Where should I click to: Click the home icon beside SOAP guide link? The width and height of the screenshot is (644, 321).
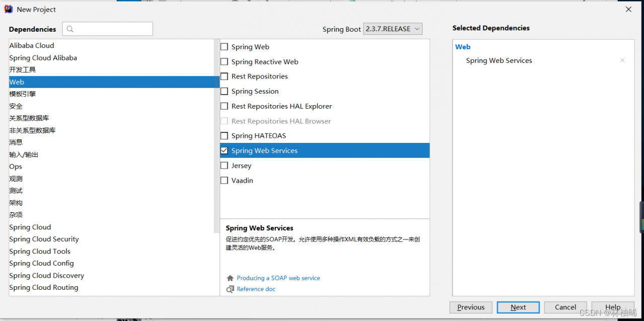coord(230,278)
